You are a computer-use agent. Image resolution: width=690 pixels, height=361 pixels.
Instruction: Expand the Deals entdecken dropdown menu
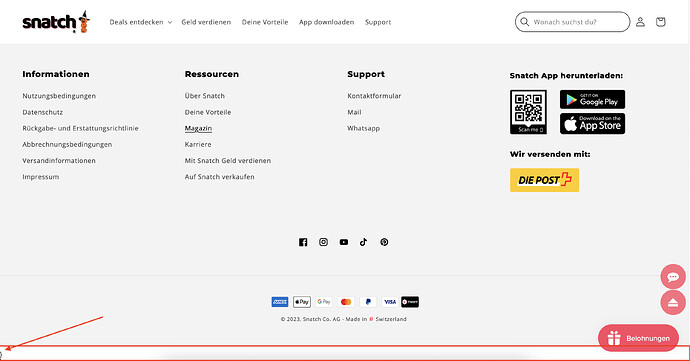tap(140, 22)
